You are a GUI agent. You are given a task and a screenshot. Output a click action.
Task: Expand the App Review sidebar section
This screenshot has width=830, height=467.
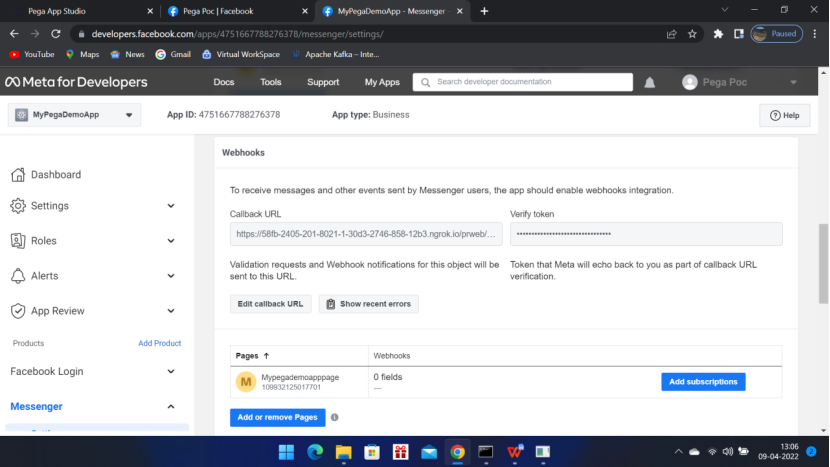[x=171, y=311]
